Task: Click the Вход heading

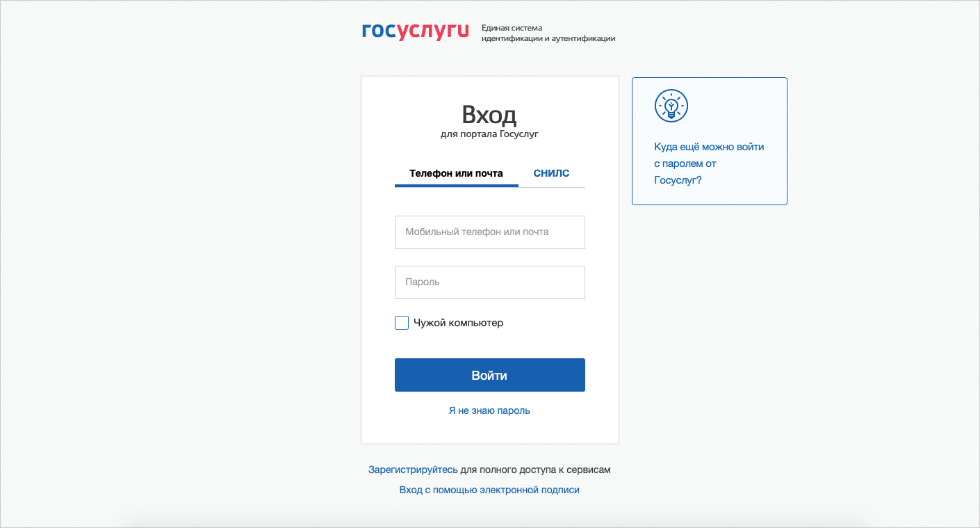Action: pyautogui.click(x=489, y=114)
